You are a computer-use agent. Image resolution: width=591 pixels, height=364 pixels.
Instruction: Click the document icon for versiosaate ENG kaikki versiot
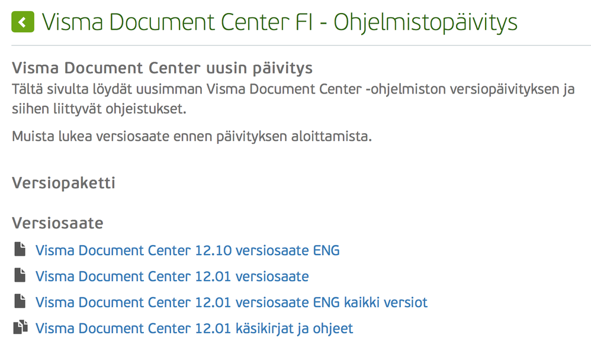(x=21, y=302)
